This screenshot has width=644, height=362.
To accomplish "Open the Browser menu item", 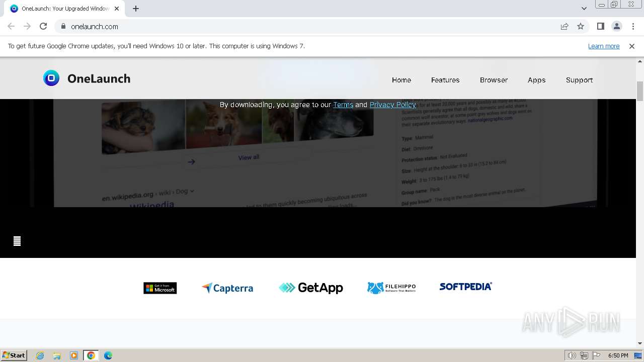I will pyautogui.click(x=494, y=80).
